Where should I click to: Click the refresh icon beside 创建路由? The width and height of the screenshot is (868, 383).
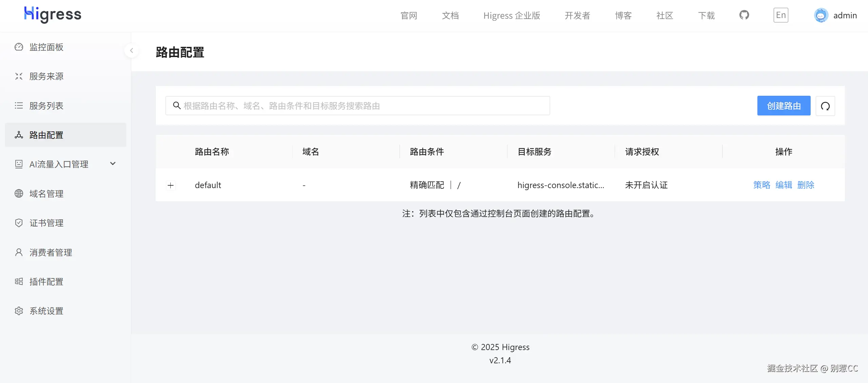pos(825,106)
